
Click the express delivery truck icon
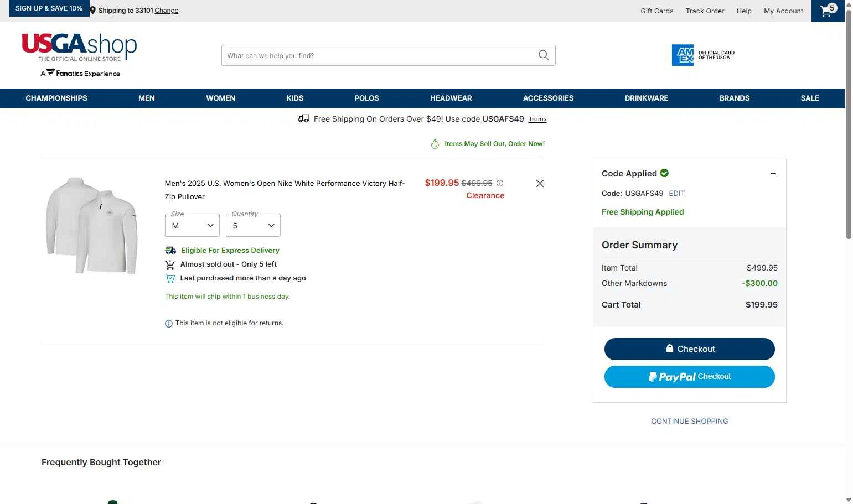(170, 251)
